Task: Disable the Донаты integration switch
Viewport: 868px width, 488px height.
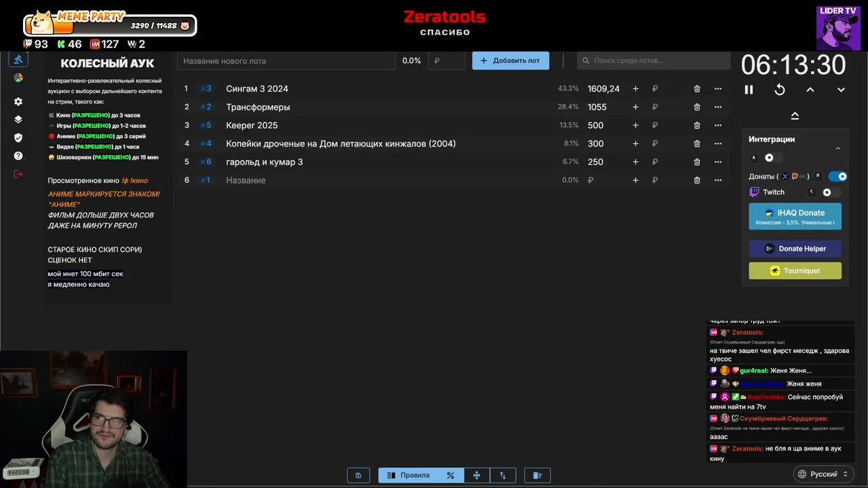Action: (838, 176)
